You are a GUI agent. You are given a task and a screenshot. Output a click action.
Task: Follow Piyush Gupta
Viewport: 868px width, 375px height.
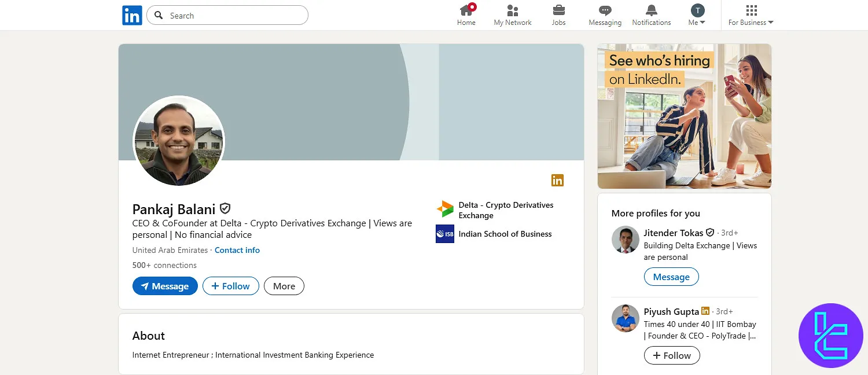click(x=672, y=355)
